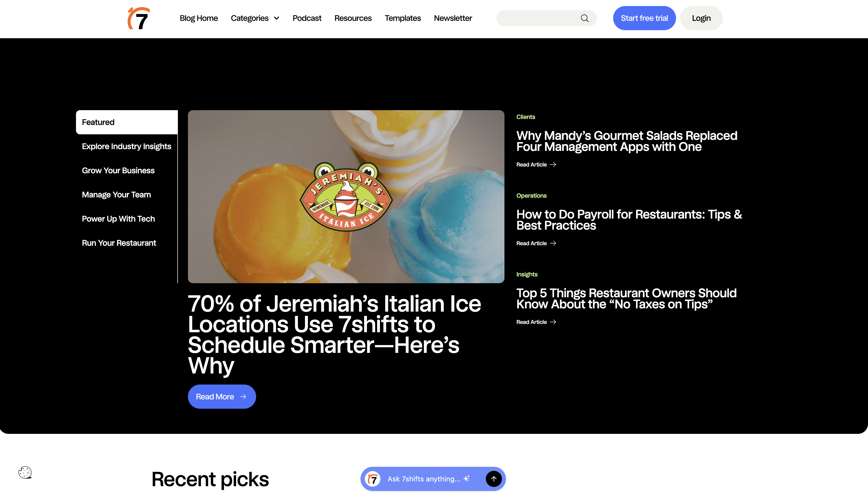The width and height of the screenshot is (868, 499).
Task: Open the Categories menu
Action: coord(255,18)
